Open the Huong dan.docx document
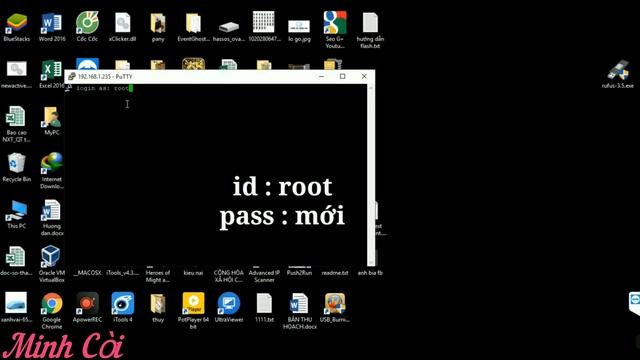 52,218
